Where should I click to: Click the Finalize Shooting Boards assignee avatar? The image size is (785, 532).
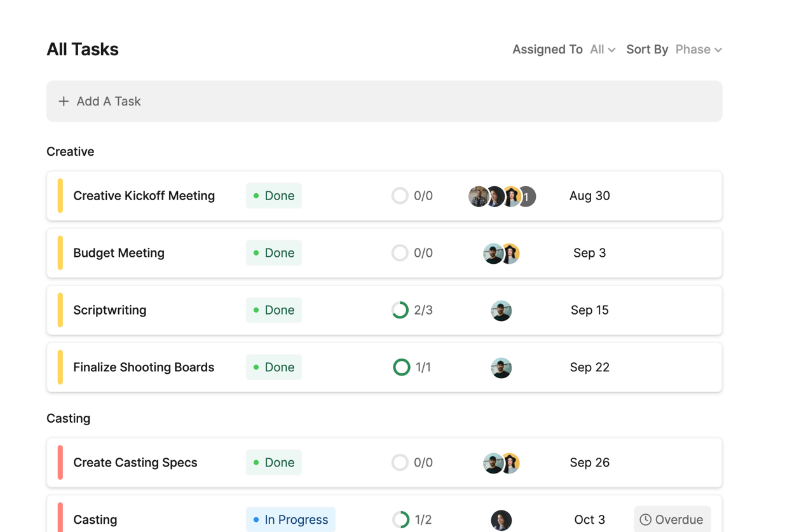click(501, 367)
